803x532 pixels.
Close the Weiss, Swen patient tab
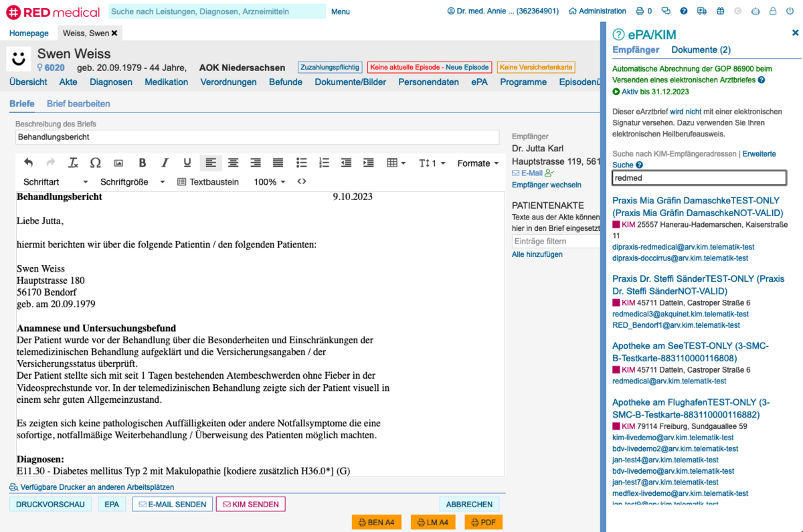pos(114,33)
